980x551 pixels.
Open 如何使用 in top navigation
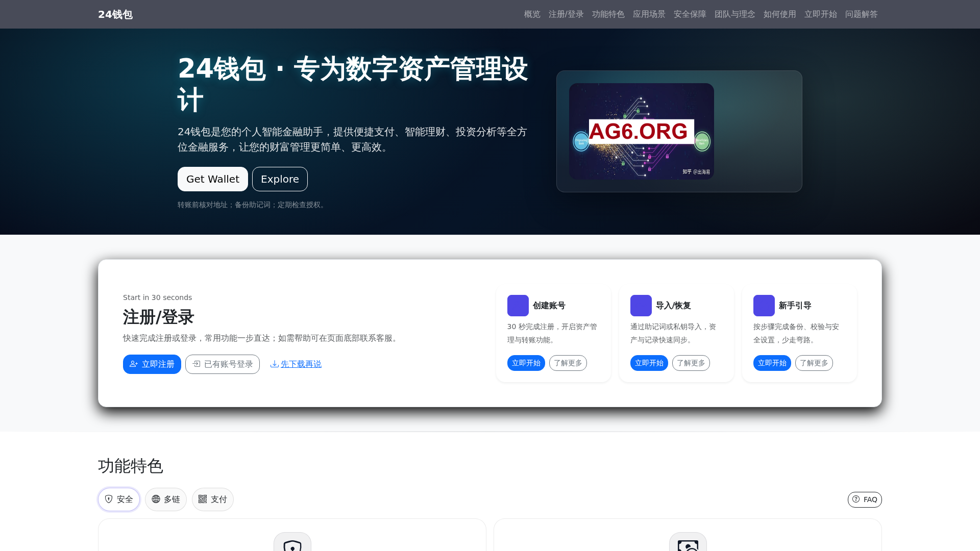(779, 14)
